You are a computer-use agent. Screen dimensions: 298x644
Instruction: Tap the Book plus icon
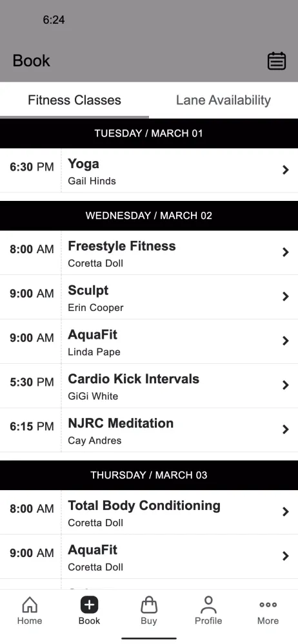coord(89,605)
